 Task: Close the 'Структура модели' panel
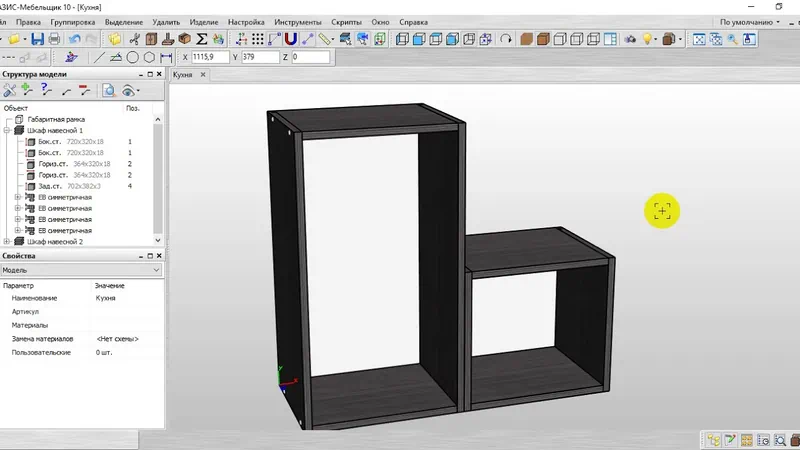[159, 74]
